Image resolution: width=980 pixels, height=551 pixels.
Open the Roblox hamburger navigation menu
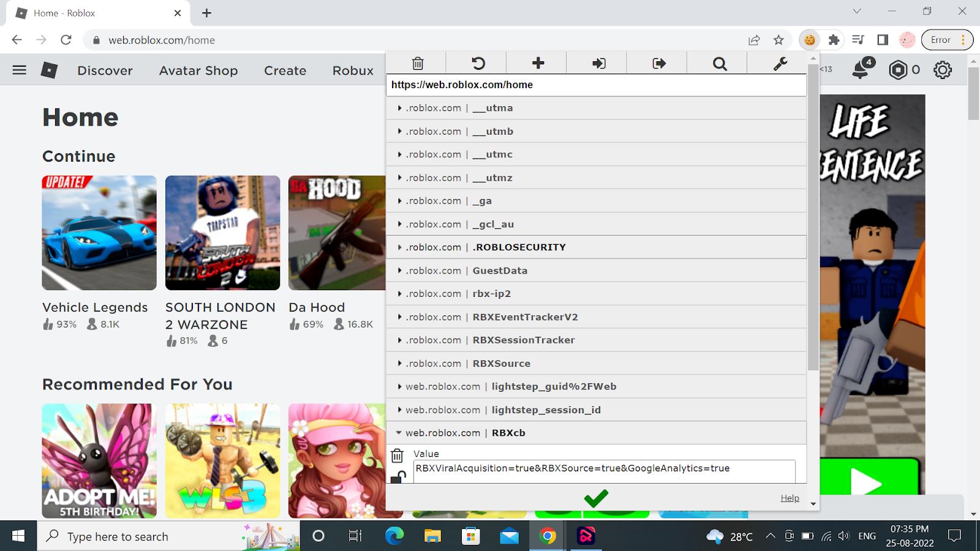(x=20, y=70)
